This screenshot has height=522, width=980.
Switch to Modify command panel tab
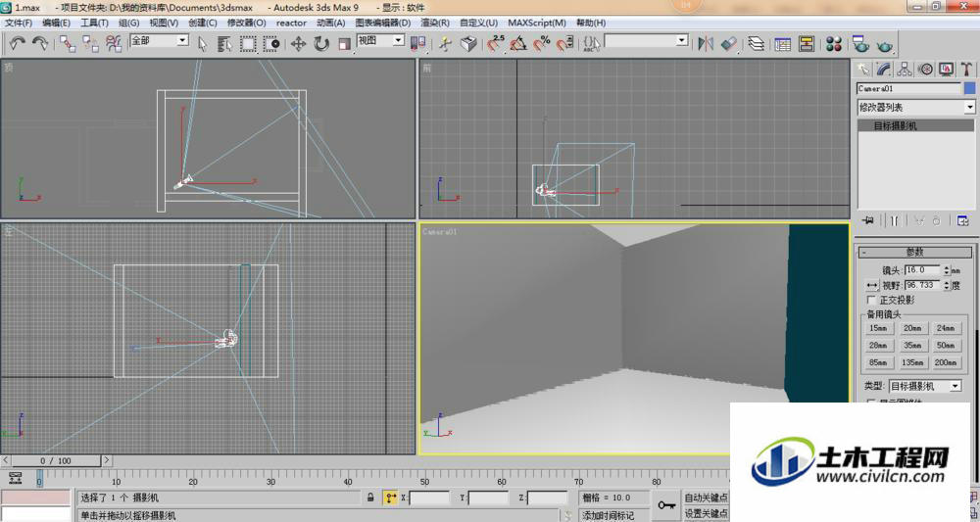(884, 69)
